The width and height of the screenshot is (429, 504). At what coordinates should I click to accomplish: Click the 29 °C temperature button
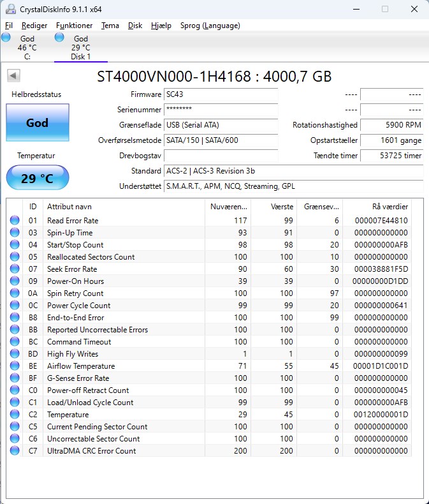pyautogui.click(x=38, y=178)
